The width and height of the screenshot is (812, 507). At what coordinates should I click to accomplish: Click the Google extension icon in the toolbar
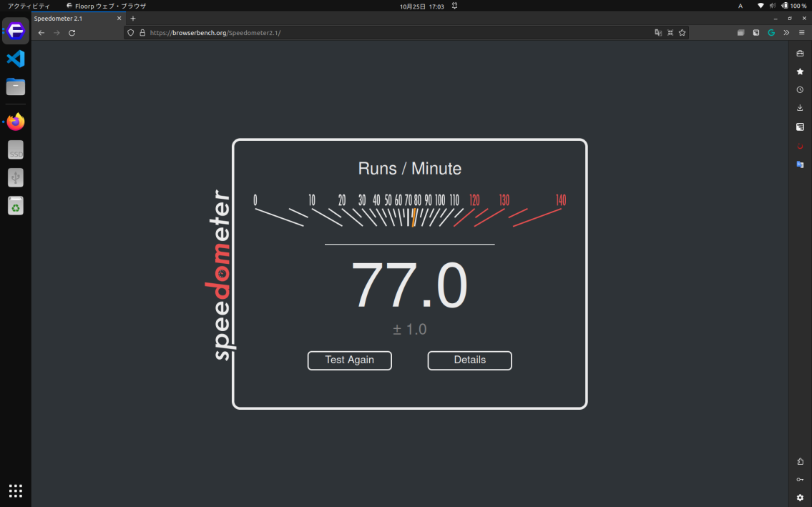click(x=771, y=32)
